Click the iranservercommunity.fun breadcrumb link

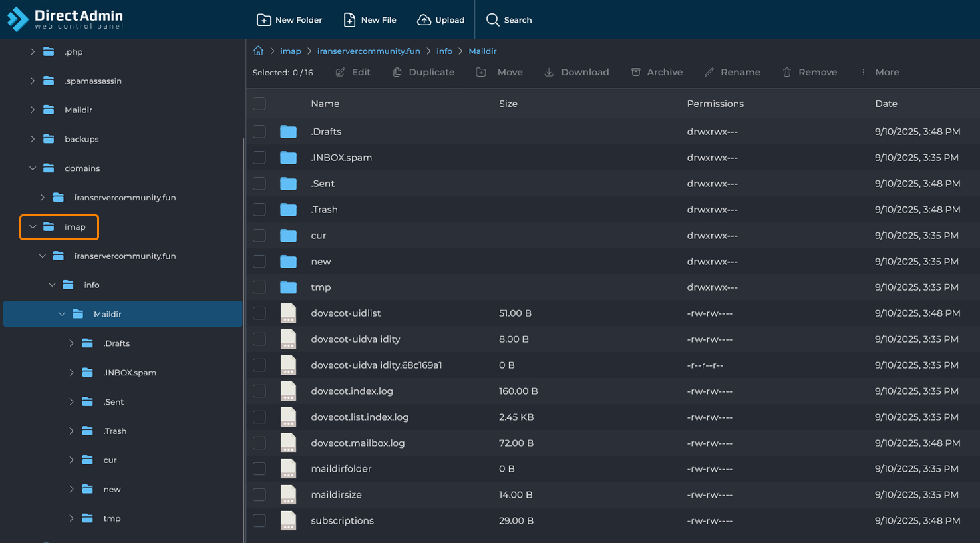pos(369,51)
